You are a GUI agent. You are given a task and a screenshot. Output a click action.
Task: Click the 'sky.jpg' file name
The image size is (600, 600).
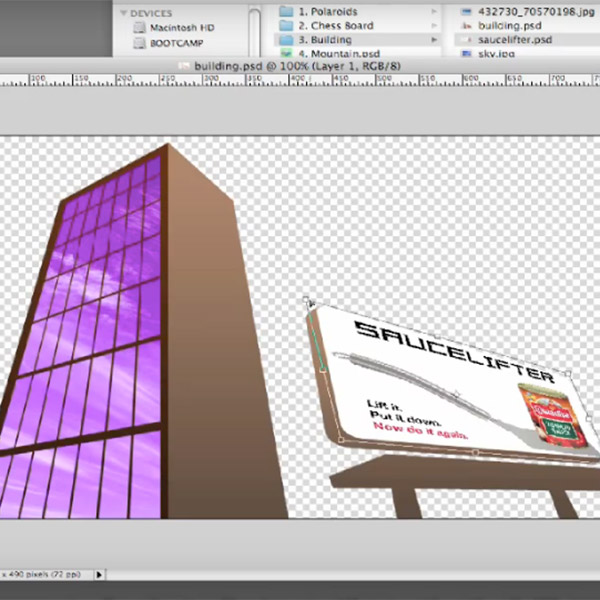point(496,54)
